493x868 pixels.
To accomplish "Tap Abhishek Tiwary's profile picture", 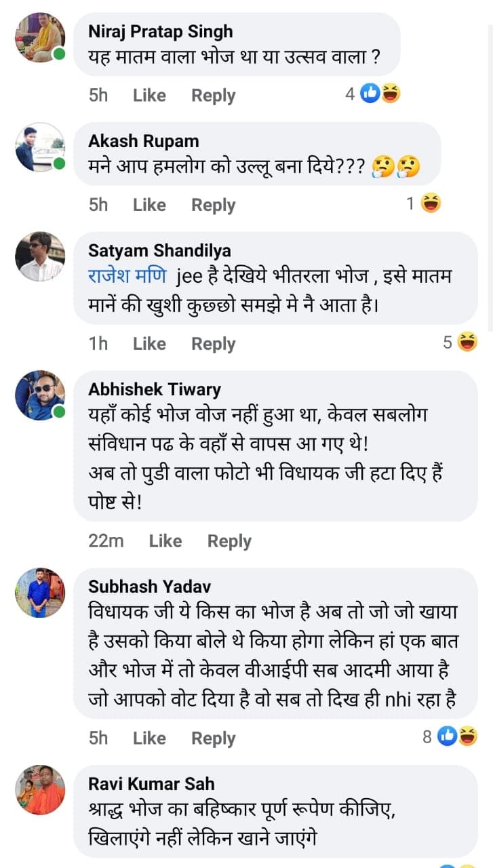I will tap(40, 395).
